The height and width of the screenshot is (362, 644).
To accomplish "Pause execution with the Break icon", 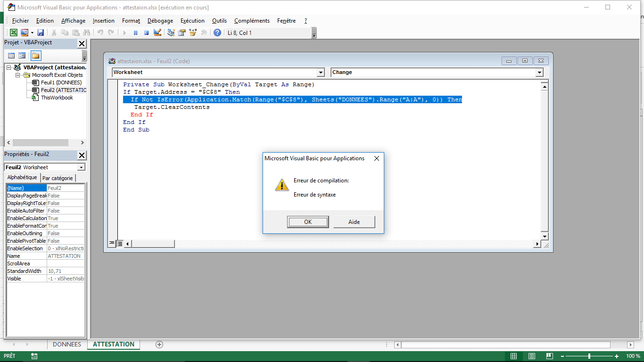I will 135,33.
